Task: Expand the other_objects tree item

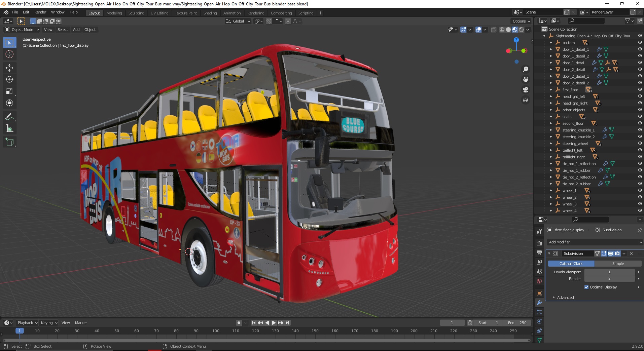Action: pyautogui.click(x=551, y=110)
